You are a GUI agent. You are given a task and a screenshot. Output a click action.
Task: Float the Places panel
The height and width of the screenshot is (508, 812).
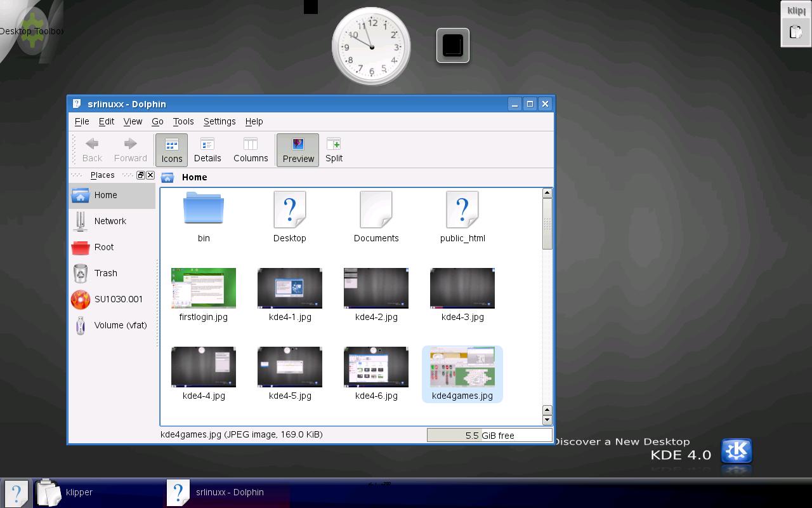tap(141, 175)
